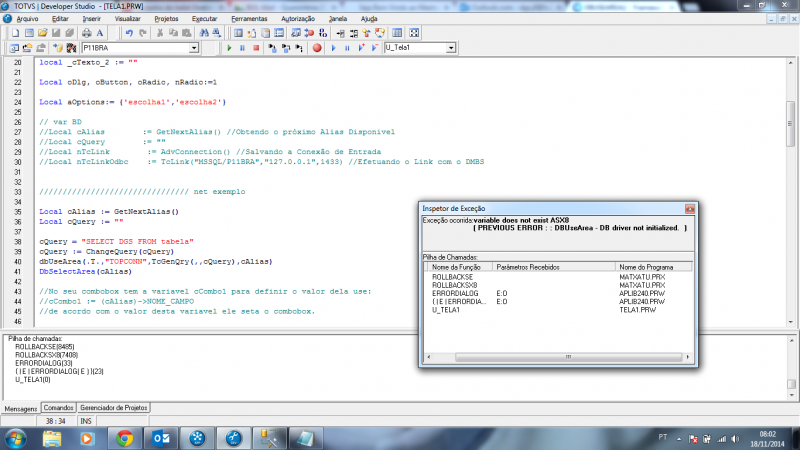
Task: Click the Step out debug icon
Action: (x=299, y=48)
